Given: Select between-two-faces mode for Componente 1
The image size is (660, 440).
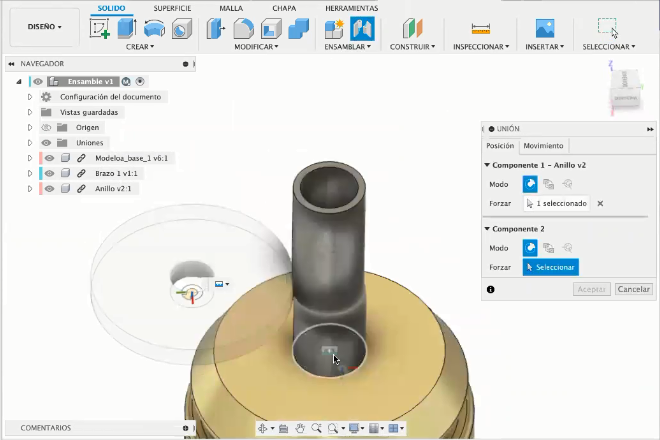Looking at the screenshot, I should pyautogui.click(x=548, y=184).
